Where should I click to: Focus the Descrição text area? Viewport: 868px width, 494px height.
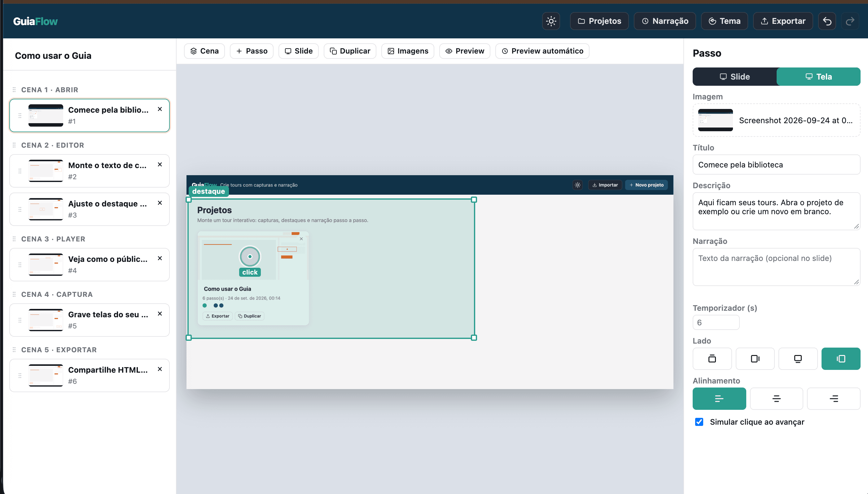click(776, 211)
